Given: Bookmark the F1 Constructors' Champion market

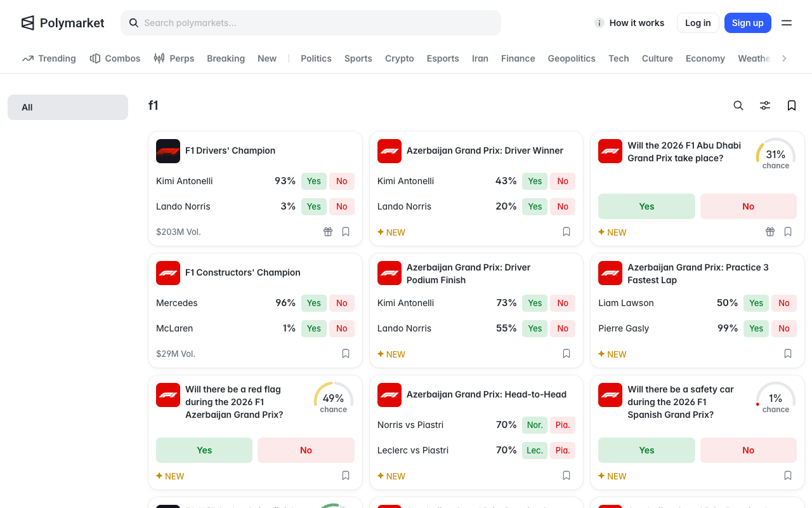Looking at the screenshot, I should click(x=346, y=354).
